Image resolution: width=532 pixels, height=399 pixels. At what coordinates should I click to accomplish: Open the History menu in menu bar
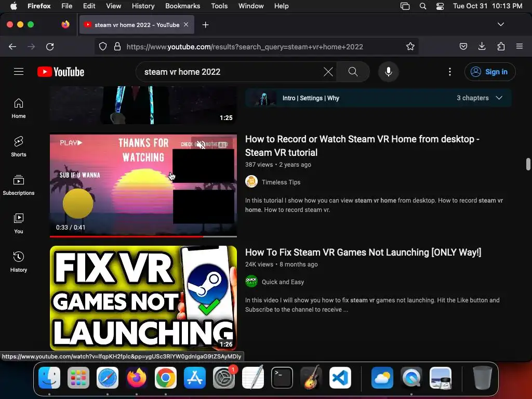click(x=143, y=6)
